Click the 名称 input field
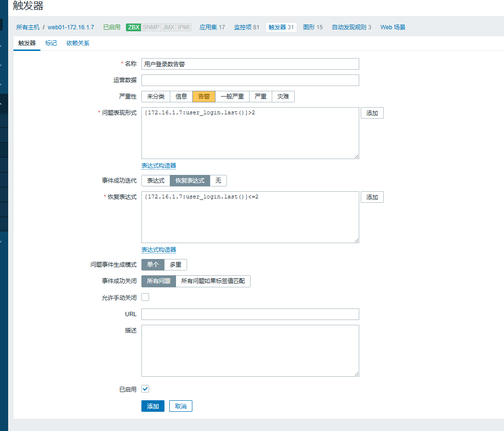 [x=250, y=64]
